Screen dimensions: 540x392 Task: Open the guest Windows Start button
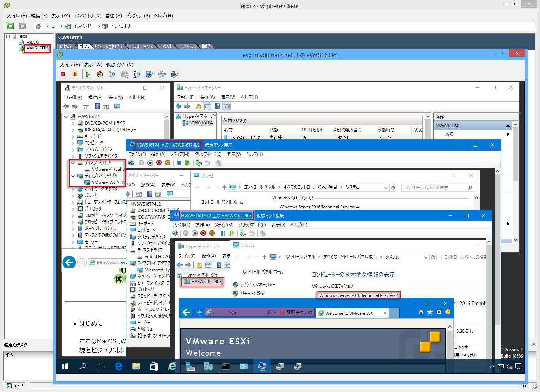(65, 366)
